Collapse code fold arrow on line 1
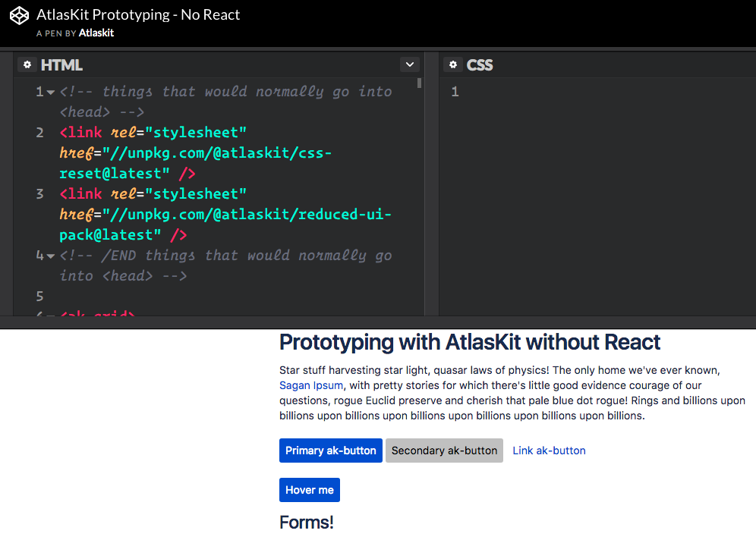This screenshot has height=540, width=756. pyautogui.click(x=51, y=92)
